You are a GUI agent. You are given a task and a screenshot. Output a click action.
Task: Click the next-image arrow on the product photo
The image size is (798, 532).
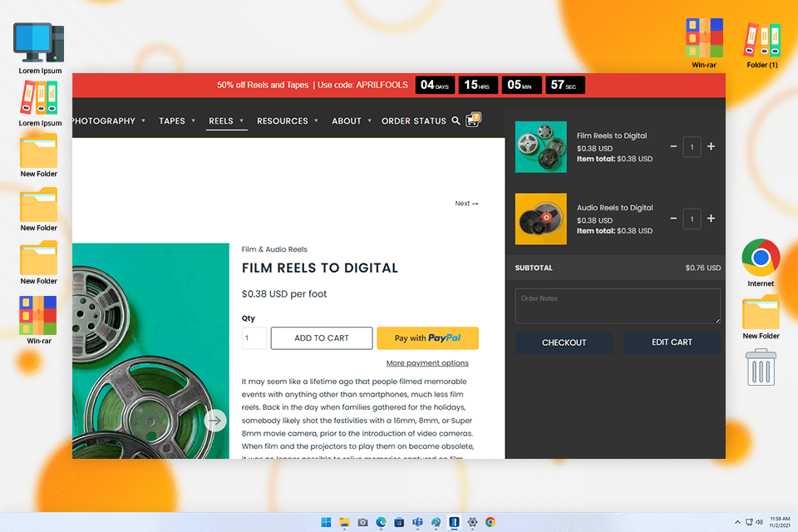(x=215, y=421)
